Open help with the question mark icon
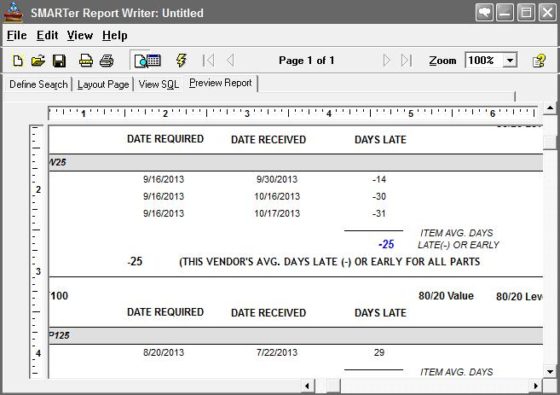 [x=539, y=61]
